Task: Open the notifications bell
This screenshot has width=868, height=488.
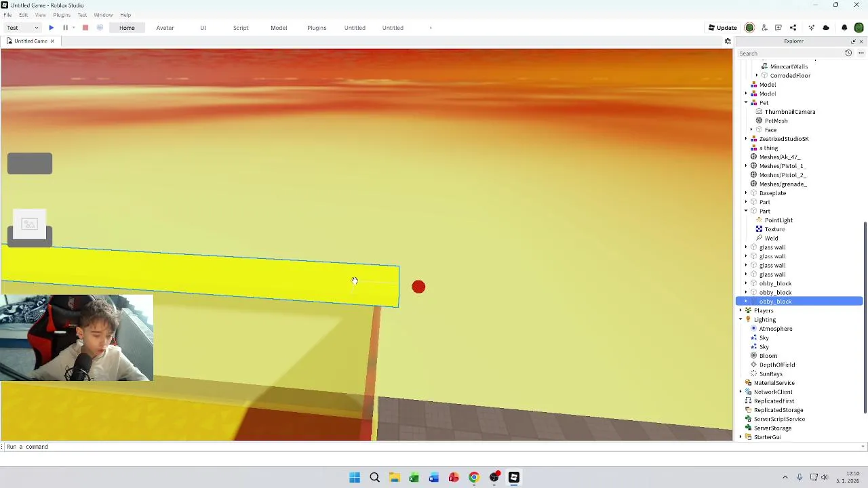Action: click(844, 28)
